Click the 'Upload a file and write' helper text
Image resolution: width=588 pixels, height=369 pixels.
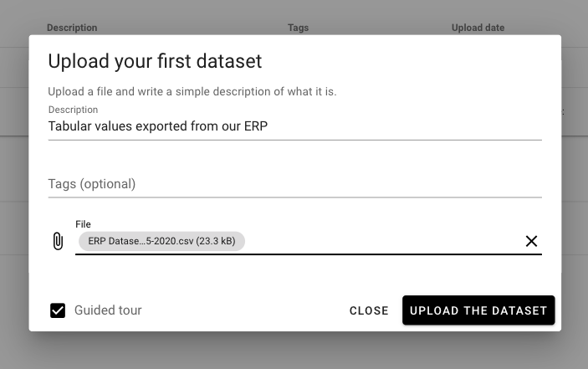click(x=192, y=91)
